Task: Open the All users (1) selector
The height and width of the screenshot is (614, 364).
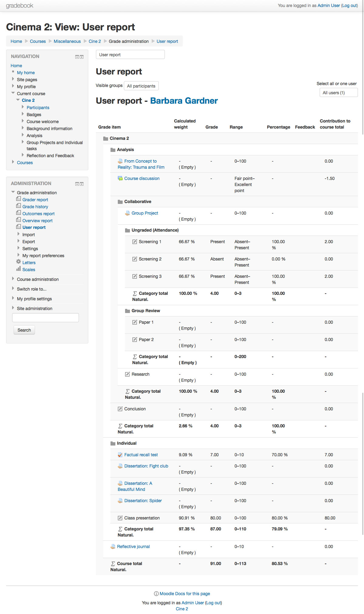Action: click(338, 93)
